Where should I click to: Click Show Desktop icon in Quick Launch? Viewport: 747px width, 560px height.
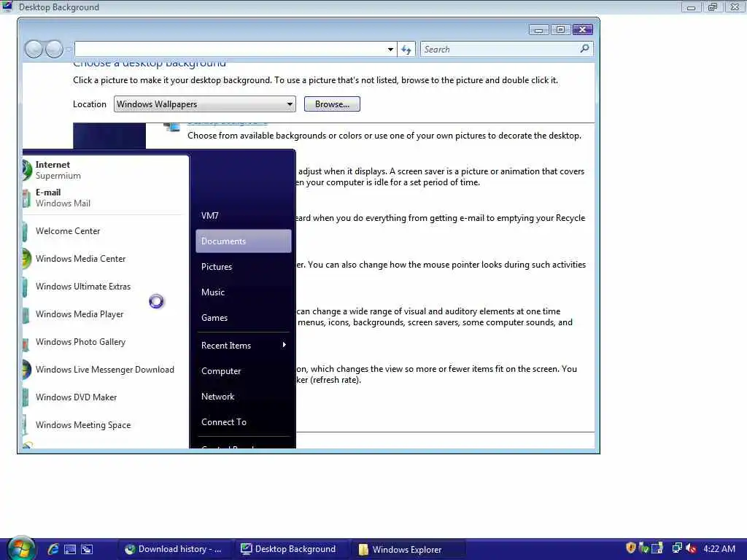click(70, 550)
